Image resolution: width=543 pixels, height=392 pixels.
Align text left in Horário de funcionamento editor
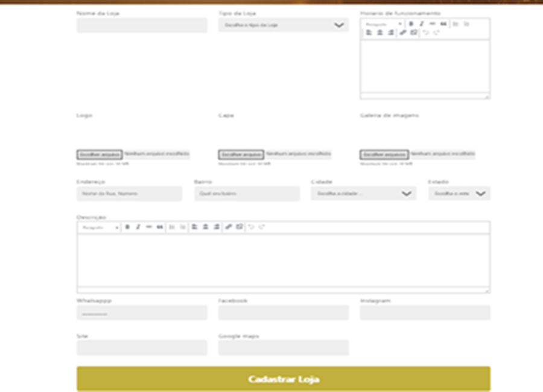[x=368, y=33]
